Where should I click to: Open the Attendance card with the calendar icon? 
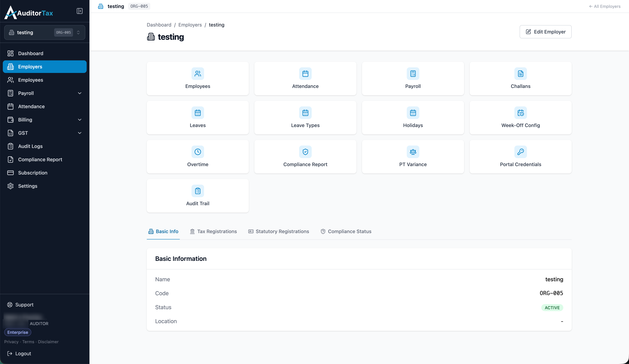305,79
